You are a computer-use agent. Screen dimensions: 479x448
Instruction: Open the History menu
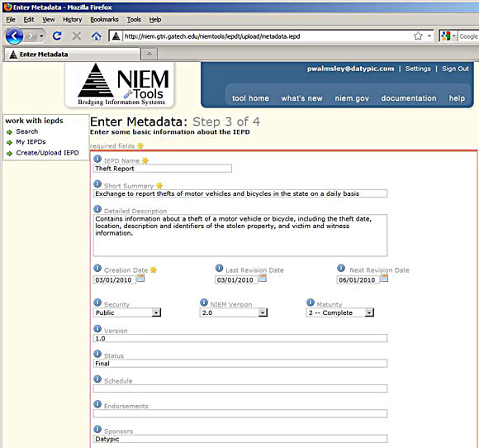pyautogui.click(x=73, y=20)
